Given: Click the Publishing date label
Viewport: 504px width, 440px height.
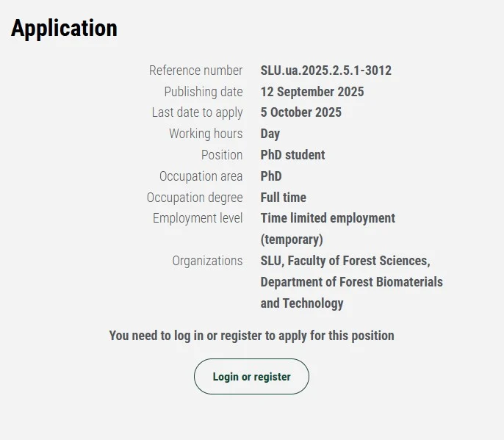Looking at the screenshot, I should [203, 92].
